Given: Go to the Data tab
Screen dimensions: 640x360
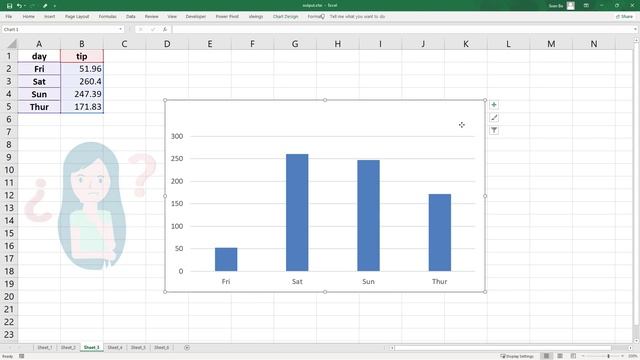Looking at the screenshot, I should [x=131, y=16].
